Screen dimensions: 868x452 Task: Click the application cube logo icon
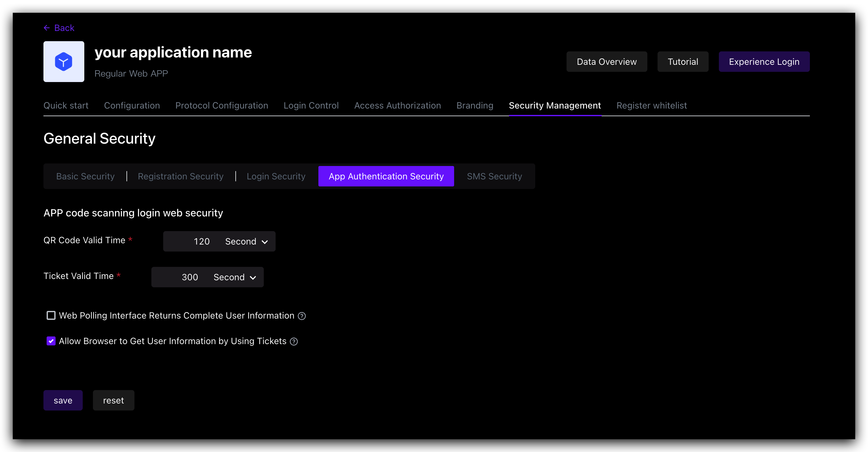64,62
